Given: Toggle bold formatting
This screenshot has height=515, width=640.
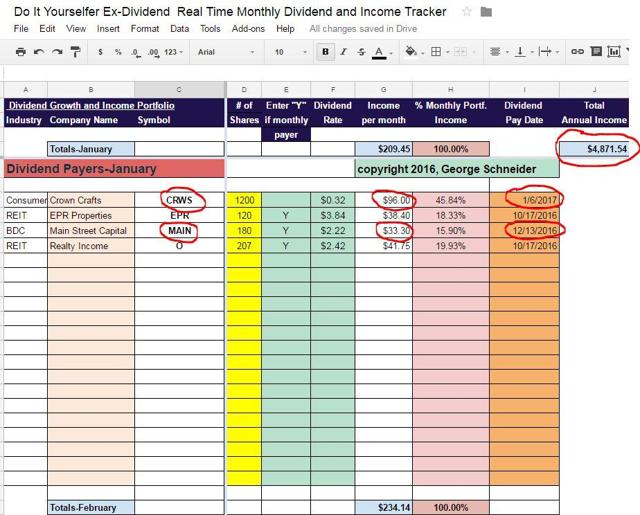Looking at the screenshot, I should pos(325,52).
